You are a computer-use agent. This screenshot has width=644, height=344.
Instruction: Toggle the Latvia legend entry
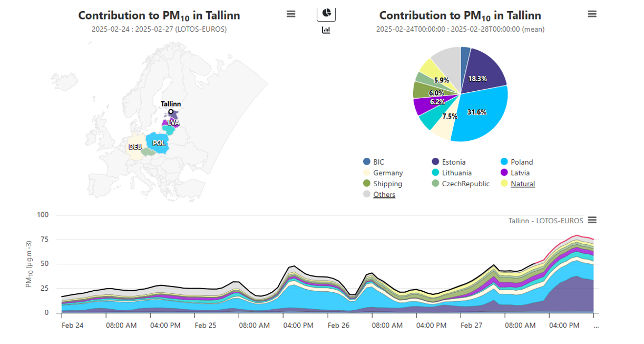pyautogui.click(x=515, y=173)
